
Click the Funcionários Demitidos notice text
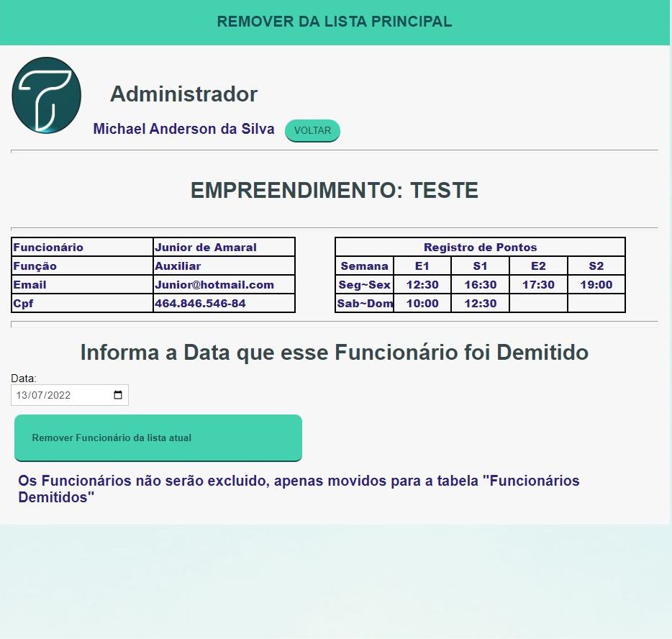[x=299, y=489]
